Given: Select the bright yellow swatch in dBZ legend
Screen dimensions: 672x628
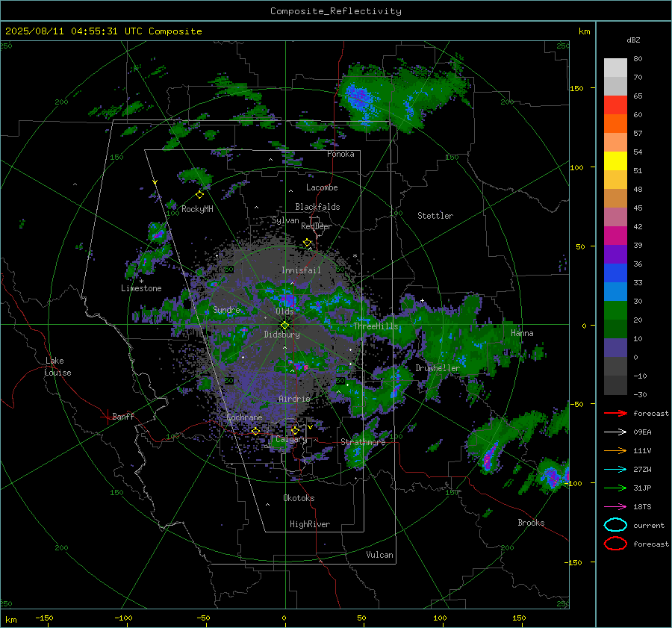Looking at the screenshot, I should (615, 161).
